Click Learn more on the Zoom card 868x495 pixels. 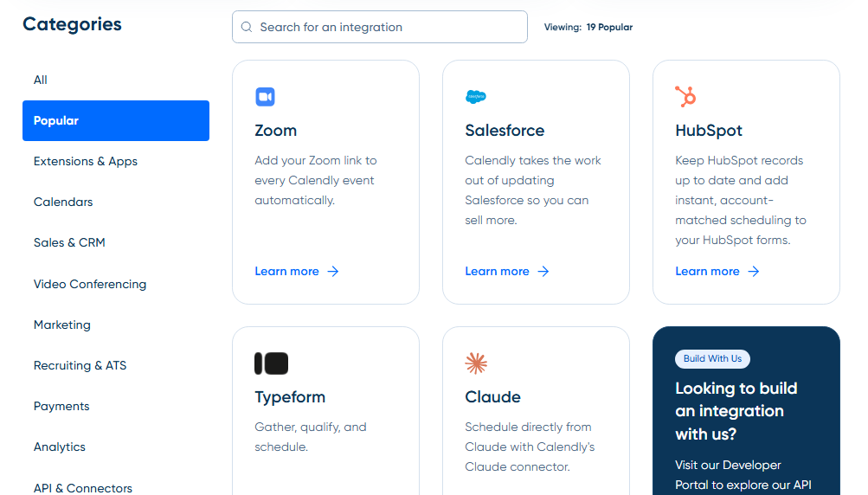tap(286, 272)
